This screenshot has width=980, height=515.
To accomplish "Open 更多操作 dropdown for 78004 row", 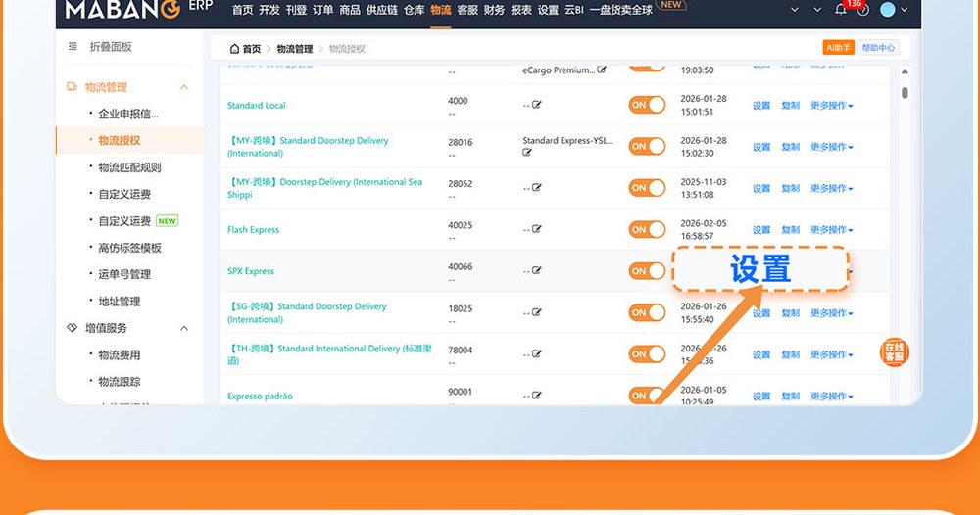I will tap(831, 354).
